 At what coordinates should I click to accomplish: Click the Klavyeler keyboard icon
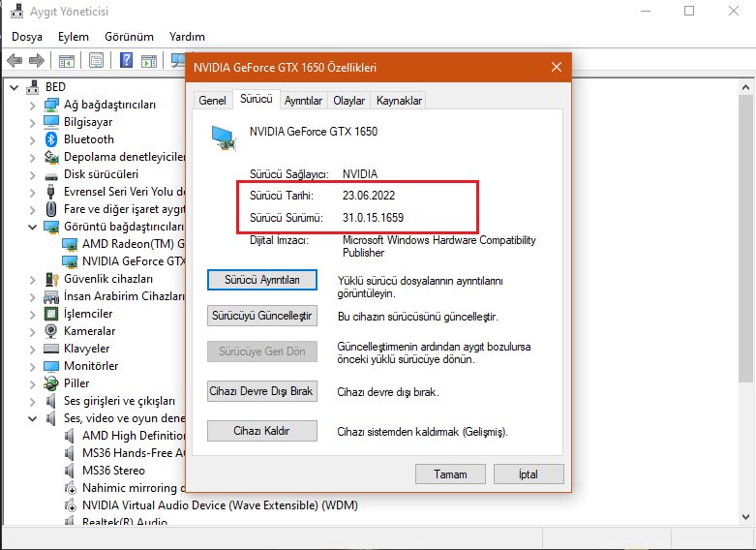[x=51, y=349]
